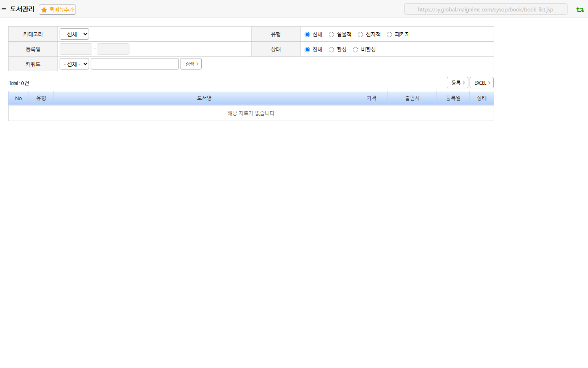
Task: Select the 실물책 type radio button
Action: click(x=331, y=34)
